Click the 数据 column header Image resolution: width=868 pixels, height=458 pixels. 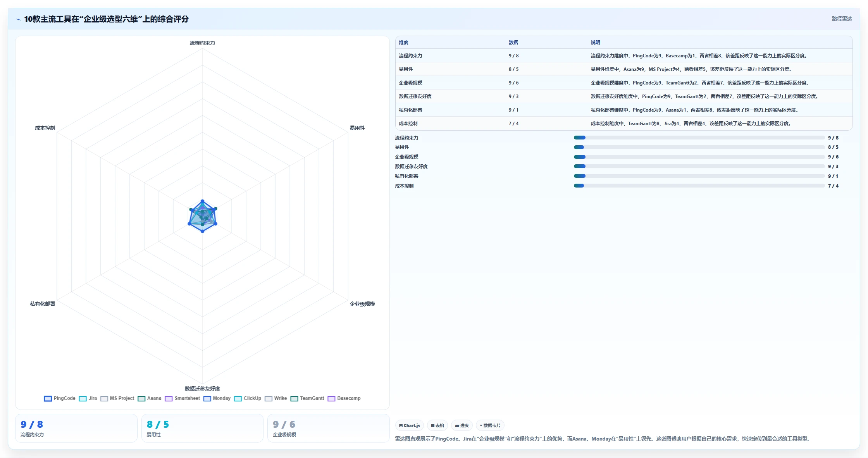point(513,43)
